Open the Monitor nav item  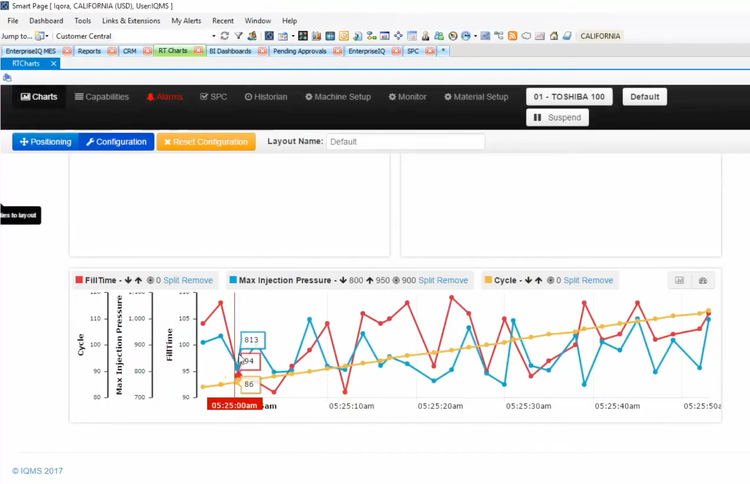[408, 97]
